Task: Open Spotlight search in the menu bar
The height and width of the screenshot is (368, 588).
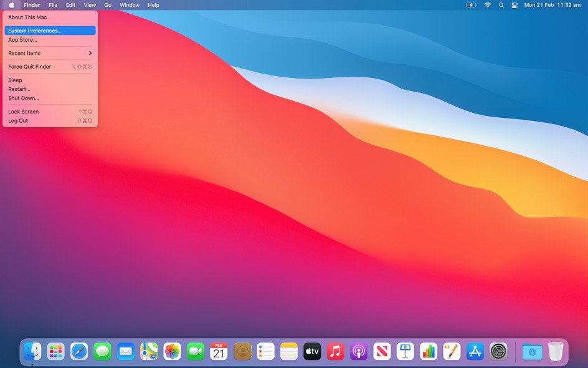Action: (x=501, y=5)
